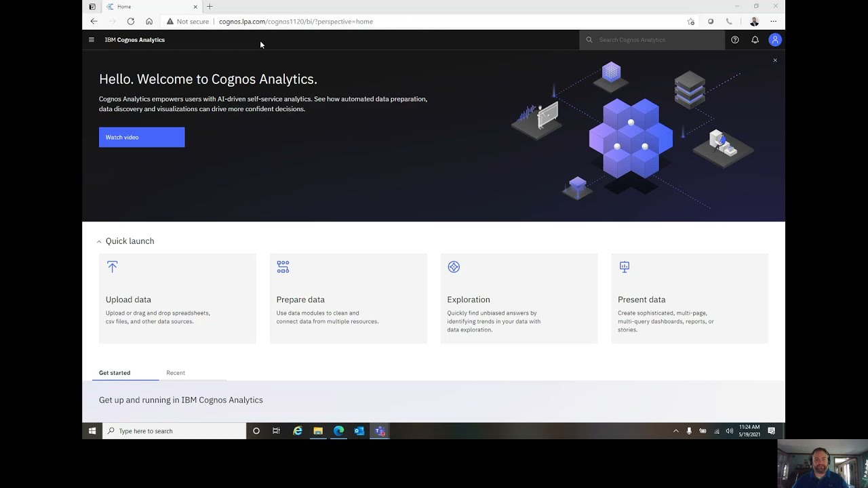Click the browser profile picture
The height and width of the screenshot is (488, 868).
tap(754, 22)
